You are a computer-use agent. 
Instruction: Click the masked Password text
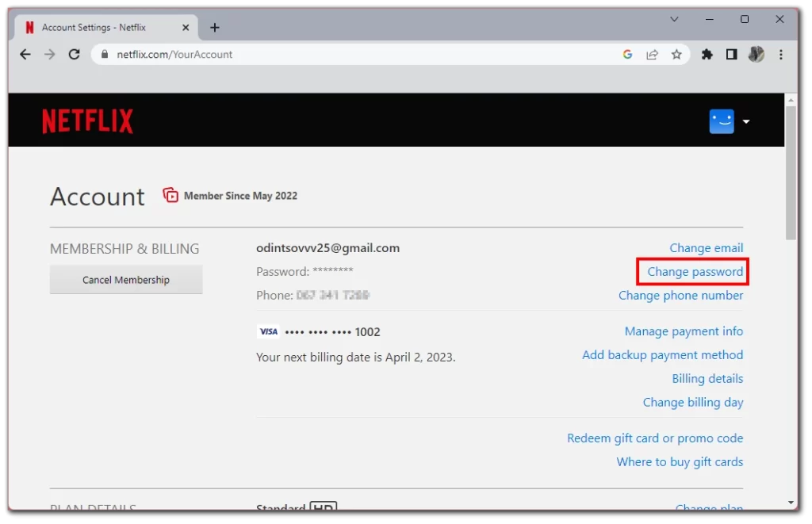point(304,271)
